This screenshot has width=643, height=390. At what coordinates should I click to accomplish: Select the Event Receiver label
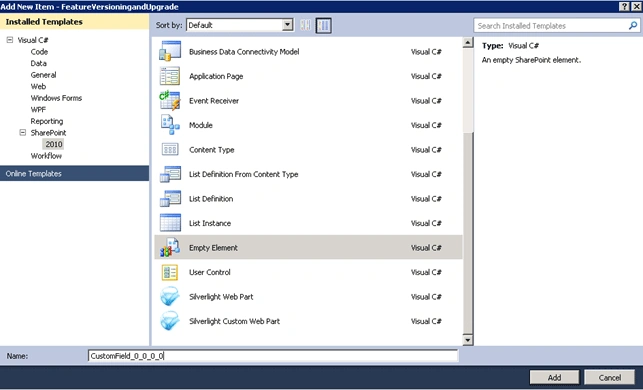(x=214, y=101)
